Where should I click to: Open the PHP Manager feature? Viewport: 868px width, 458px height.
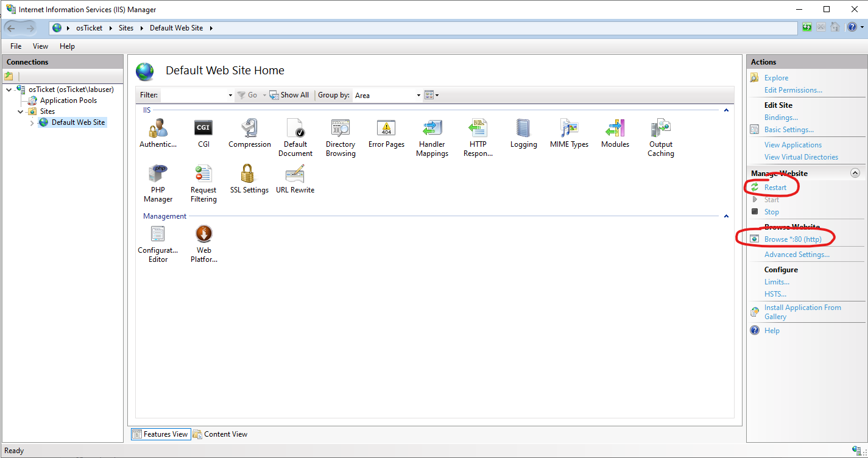click(x=158, y=184)
